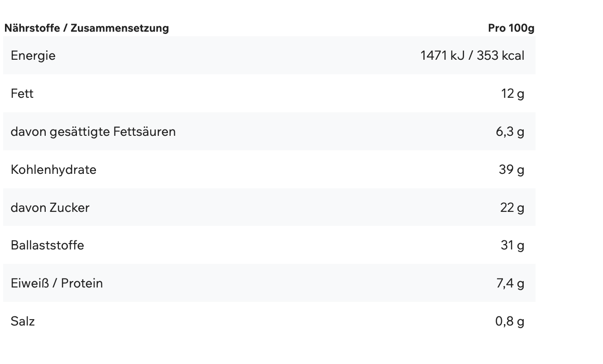Select the davon Zucker row label
Screen dimensions: 603x364
pyautogui.click(x=50, y=208)
